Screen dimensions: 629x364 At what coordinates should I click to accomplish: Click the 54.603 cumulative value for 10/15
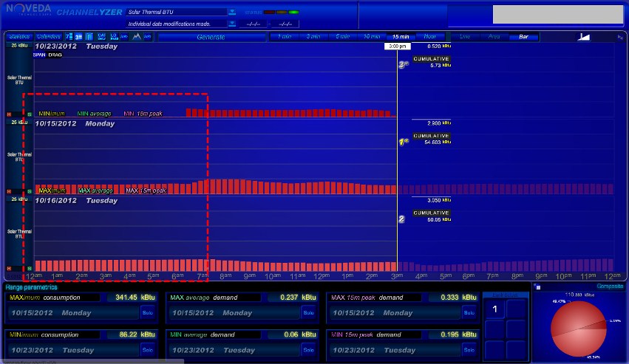coord(438,142)
